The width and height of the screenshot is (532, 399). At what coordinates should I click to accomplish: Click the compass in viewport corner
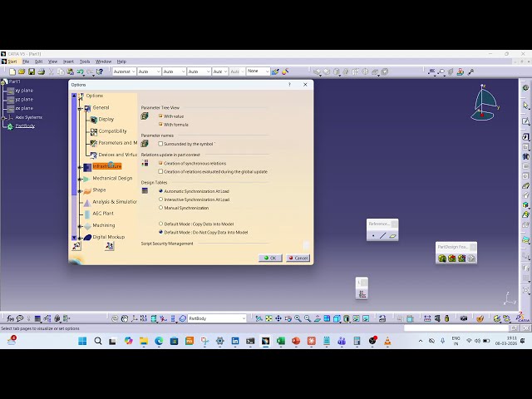484,102
